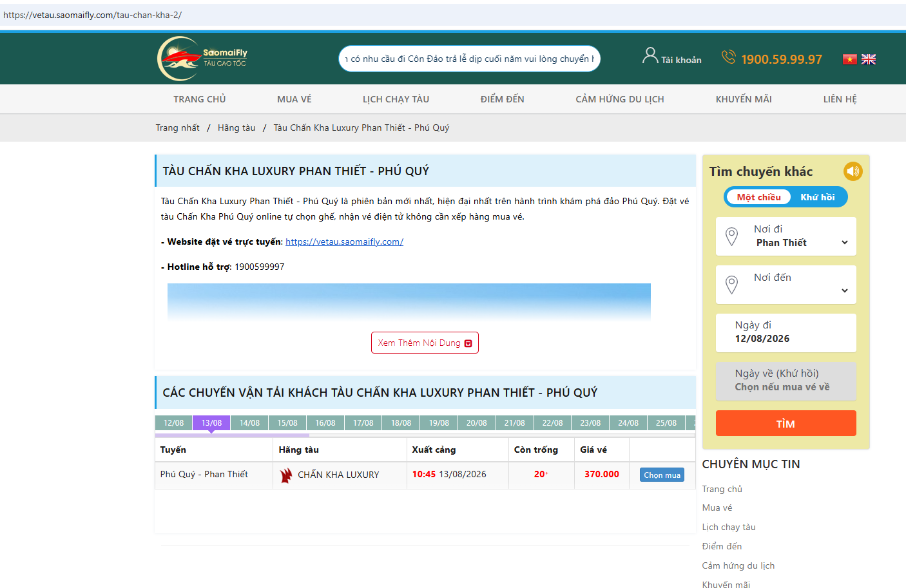Click the Nơi đi location pin icon
906x588 pixels.
tap(731, 236)
